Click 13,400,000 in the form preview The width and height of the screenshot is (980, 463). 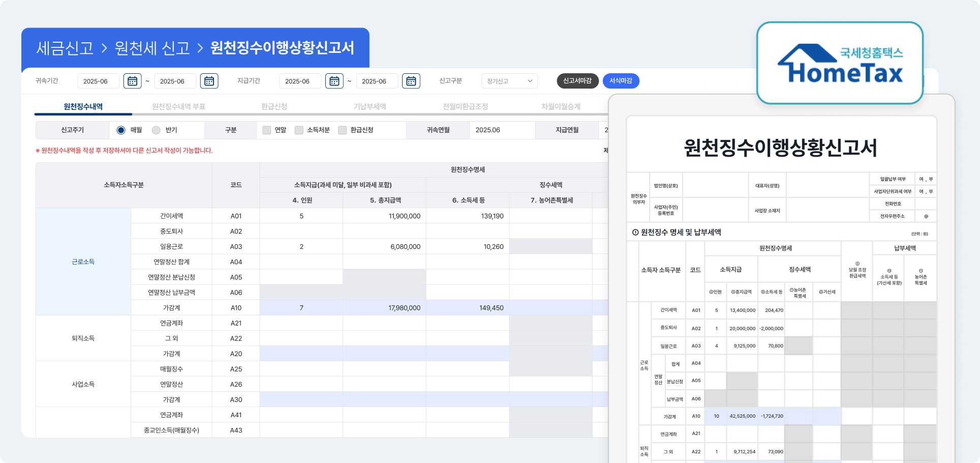click(743, 310)
